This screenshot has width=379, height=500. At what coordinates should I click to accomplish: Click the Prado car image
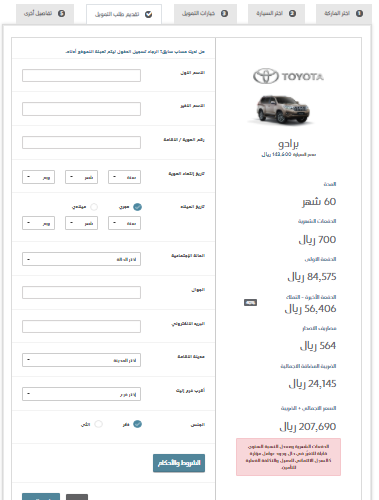coord(283,109)
